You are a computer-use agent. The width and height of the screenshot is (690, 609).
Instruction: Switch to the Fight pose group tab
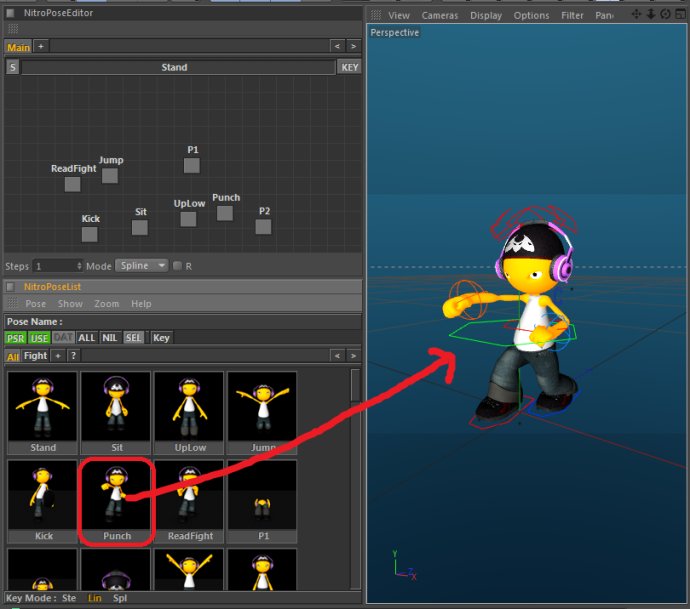point(35,356)
